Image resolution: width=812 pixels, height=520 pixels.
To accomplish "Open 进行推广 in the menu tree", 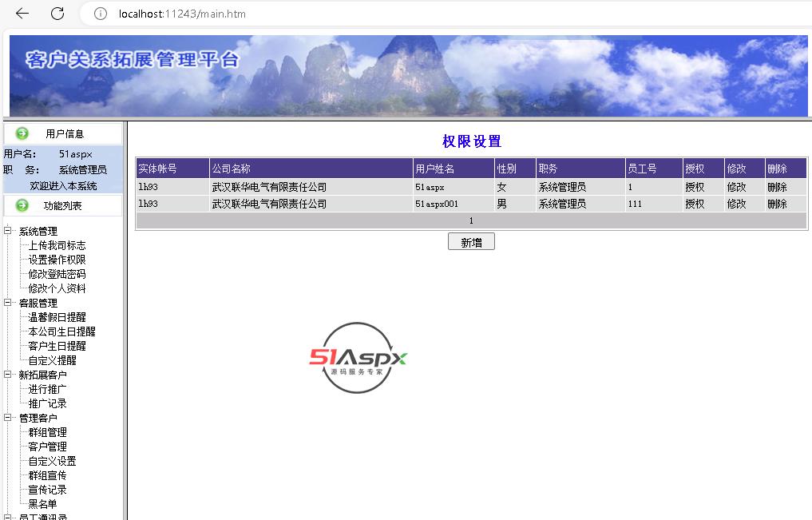I will click(x=47, y=390).
